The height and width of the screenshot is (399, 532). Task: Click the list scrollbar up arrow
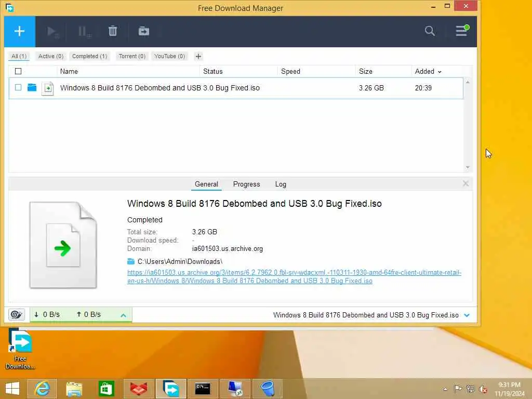(468, 82)
